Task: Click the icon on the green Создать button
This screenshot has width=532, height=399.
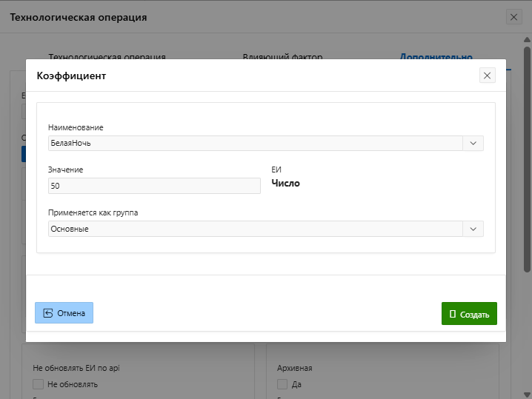Action: [453, 314]
